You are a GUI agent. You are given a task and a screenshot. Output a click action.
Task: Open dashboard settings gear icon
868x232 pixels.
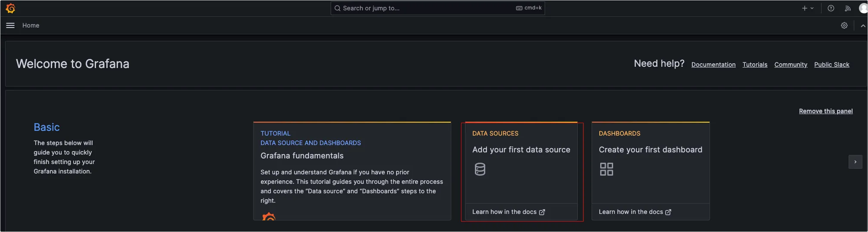[844, 25]
